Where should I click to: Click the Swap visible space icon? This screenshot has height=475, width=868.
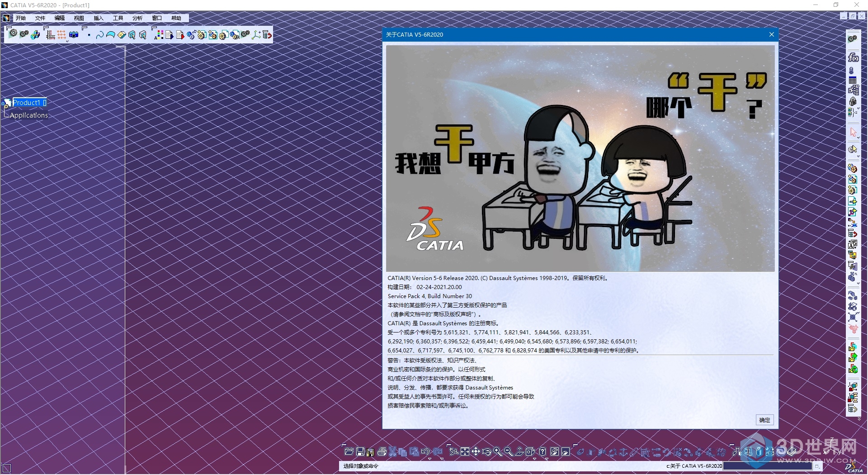566,451
